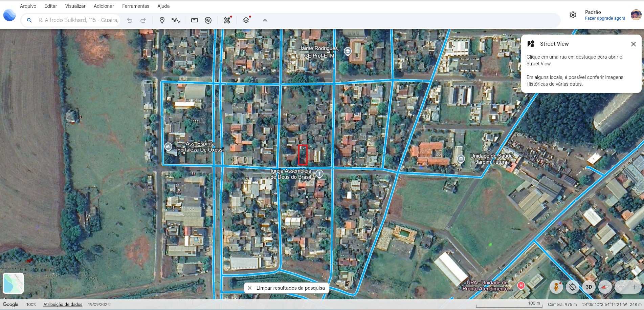Image resolution: width=644 pixels, height=310 pixels.
Task: Show historical imagery with the clock icon
Action: (x=208, y=20)
